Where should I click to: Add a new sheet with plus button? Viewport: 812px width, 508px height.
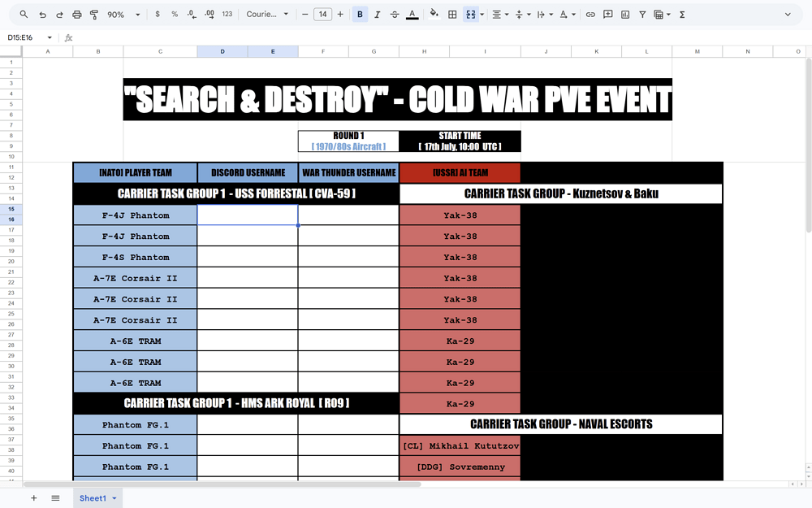33,498
